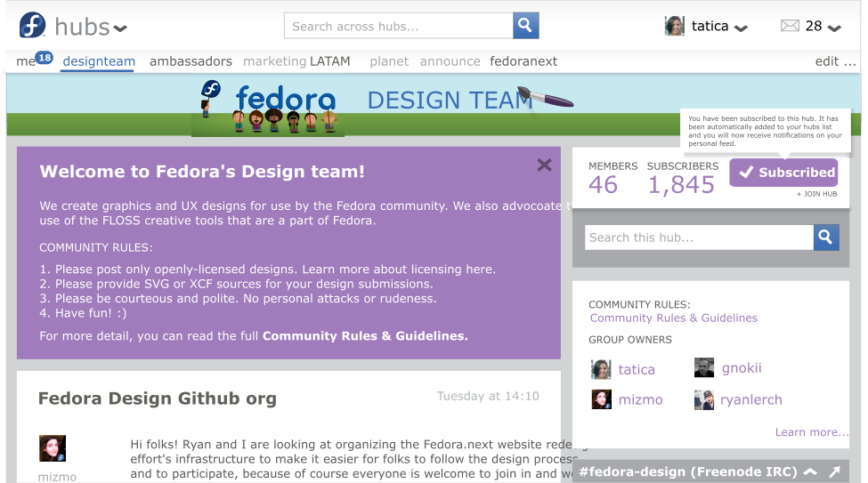Open bold Community Rules & Guidelines link

pyautogui.click(x=365, y=336)
